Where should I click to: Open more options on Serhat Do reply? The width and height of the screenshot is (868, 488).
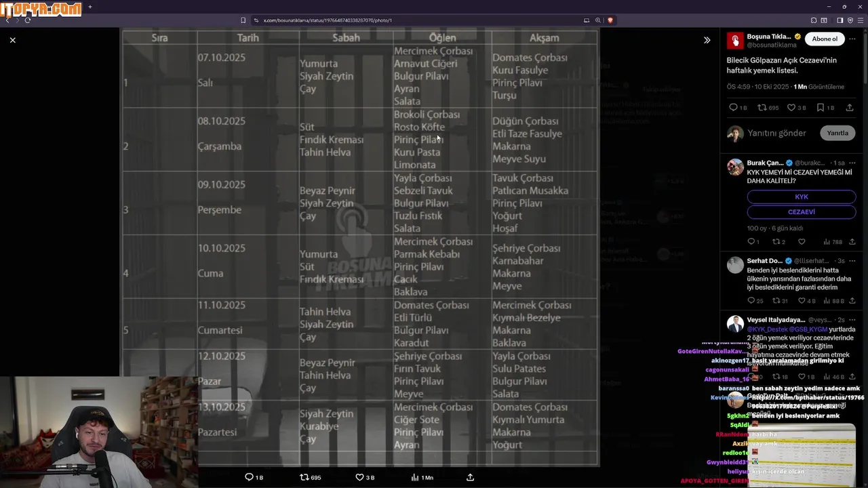[852, 261]
